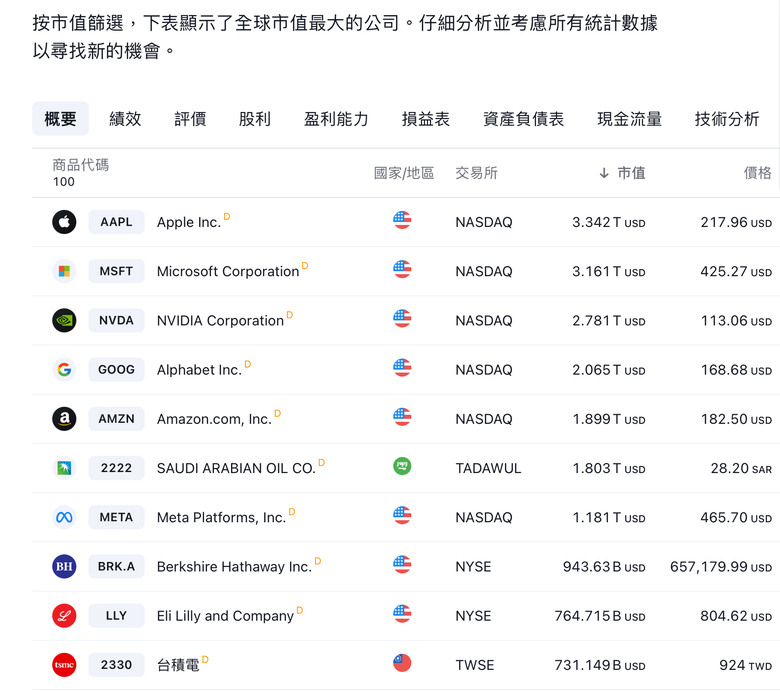Click the AAPL ticker badge

click(116, 222)
